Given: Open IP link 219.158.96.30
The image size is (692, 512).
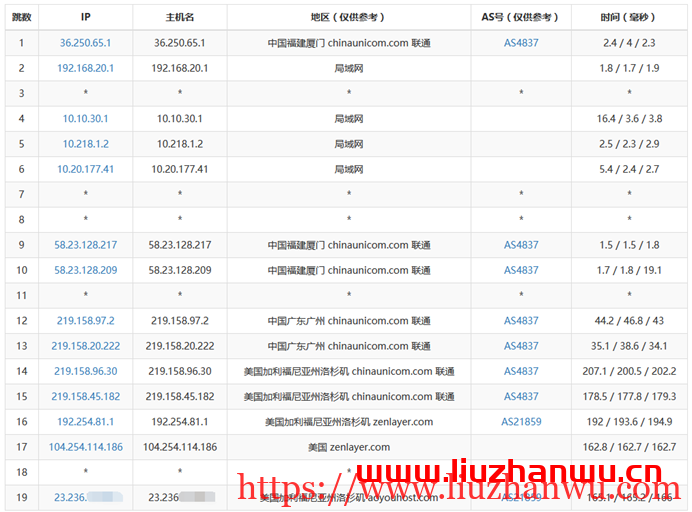Looking at the screenshot, I should pyautogui.click(x=86, y=371).
